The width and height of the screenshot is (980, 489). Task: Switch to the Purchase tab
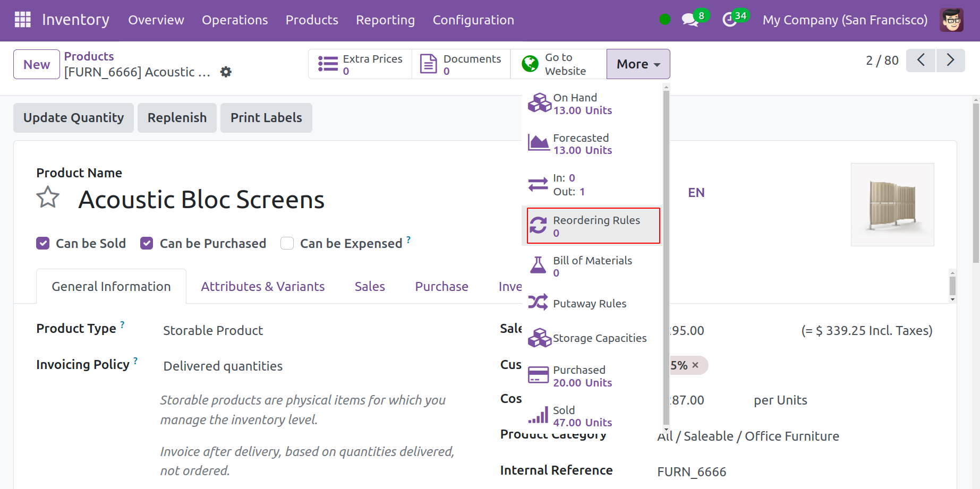coord(441,287)
